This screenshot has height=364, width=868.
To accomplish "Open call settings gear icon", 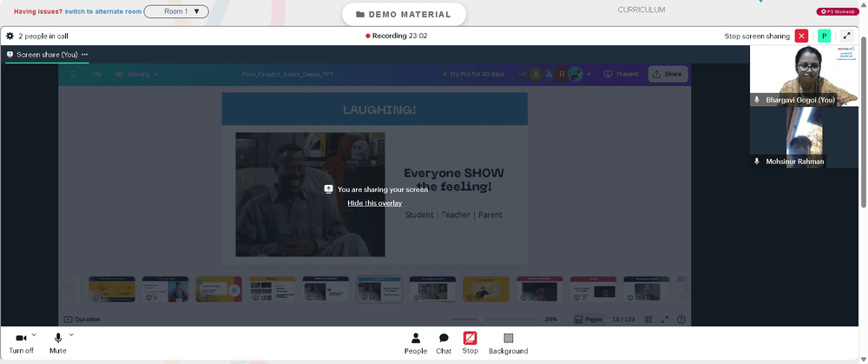I will pyautogui.click(x=10, y=36).
